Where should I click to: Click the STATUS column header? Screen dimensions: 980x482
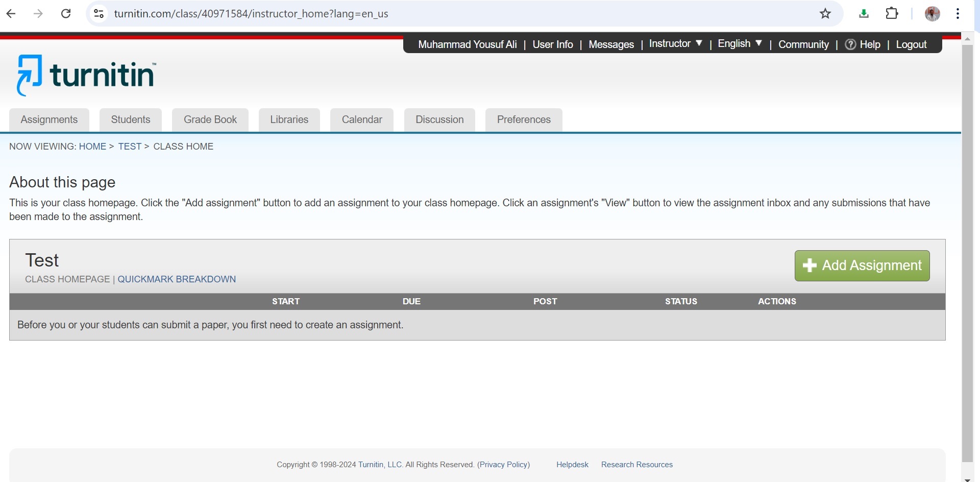click(x=681, y=301)
